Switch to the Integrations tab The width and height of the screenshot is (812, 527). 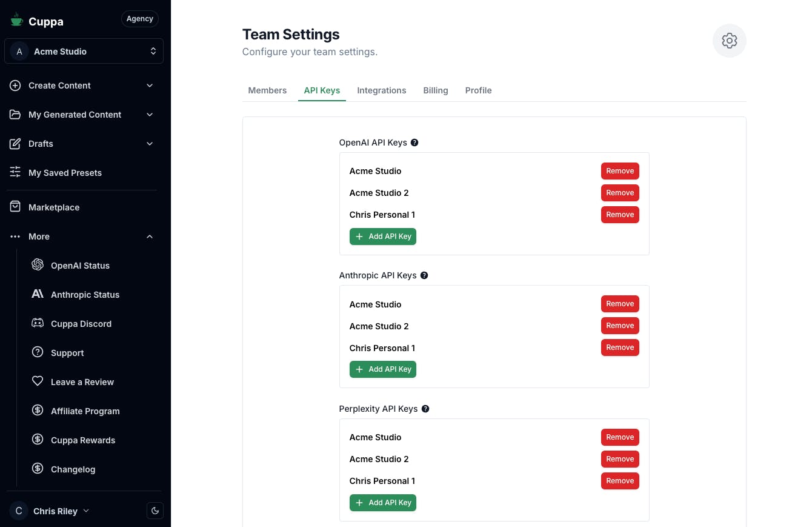pyautogui.click(x=381, y=90)
